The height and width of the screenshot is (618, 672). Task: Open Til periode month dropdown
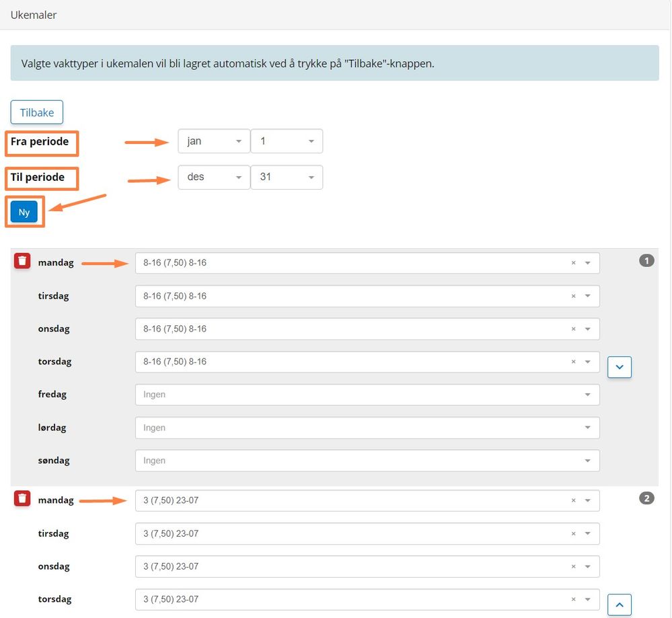214,178
